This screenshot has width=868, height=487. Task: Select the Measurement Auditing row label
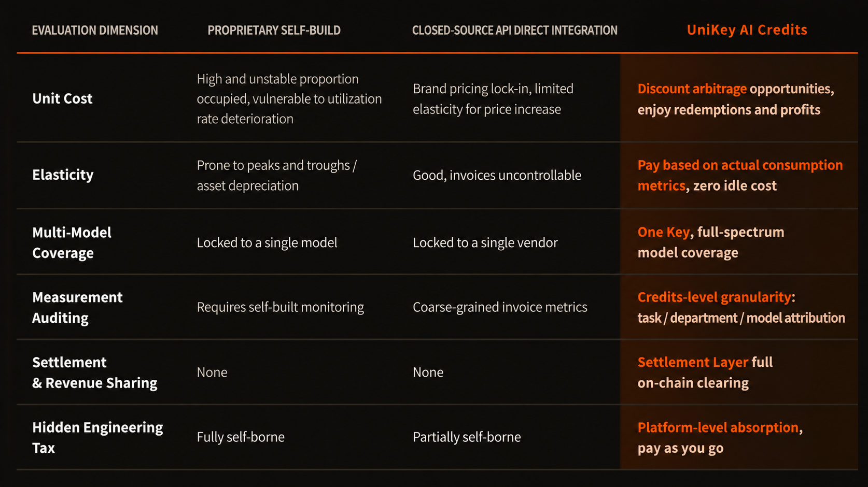77,308
